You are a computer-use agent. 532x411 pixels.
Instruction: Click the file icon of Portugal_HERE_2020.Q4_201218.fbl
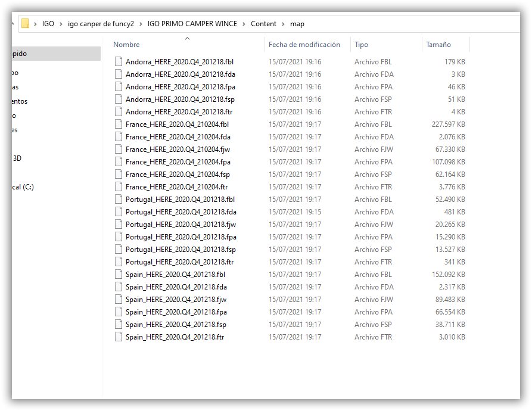pyautogui.click(x=119, y=199)
